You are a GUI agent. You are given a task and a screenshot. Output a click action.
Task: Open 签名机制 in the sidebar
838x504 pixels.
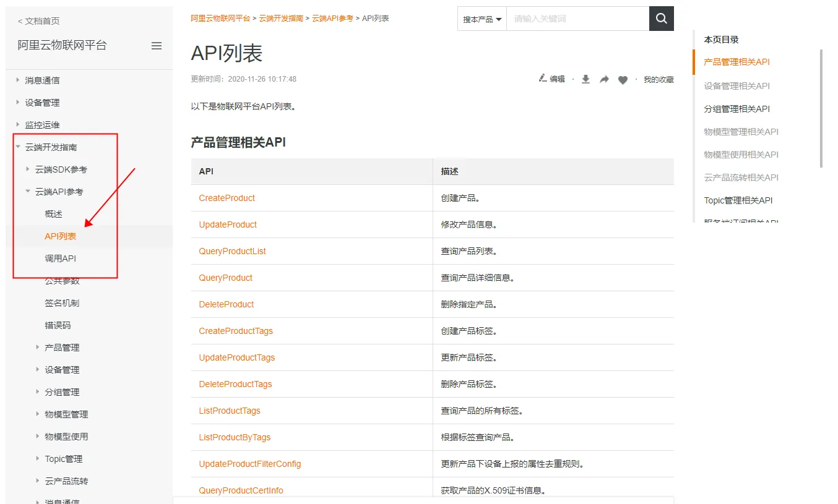coord(62,303)
